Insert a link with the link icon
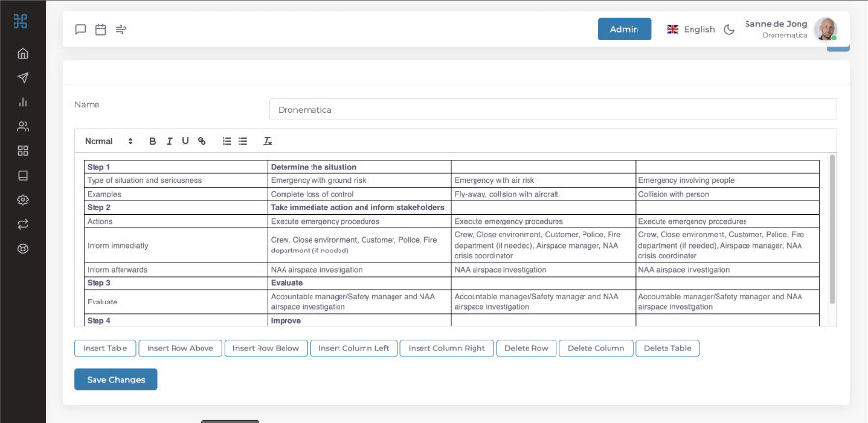Viewport: 868px width, 423px height. (x=202, y=141)
